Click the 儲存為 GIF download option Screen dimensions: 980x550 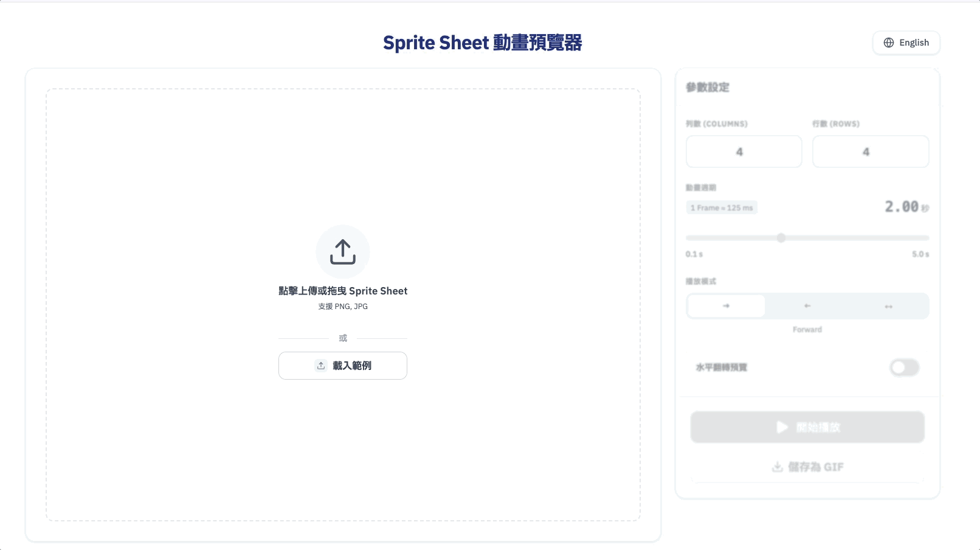tap(807, 467)
